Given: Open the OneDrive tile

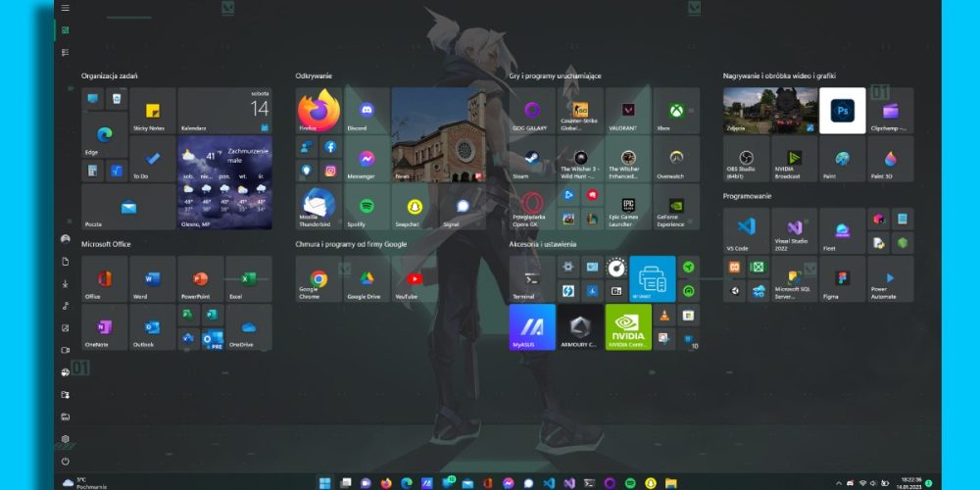Looking at the screenshot, I should pyautogui.click(x=249, y=327).
